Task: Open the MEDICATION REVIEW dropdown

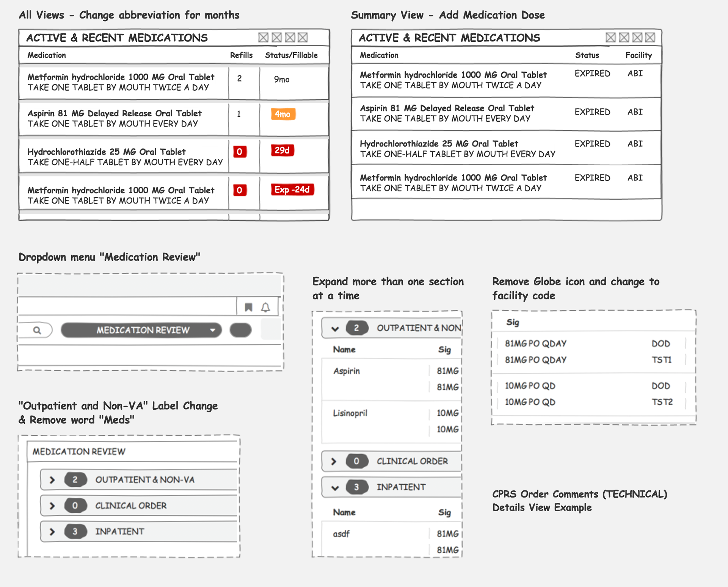Action: click(141, 330)
